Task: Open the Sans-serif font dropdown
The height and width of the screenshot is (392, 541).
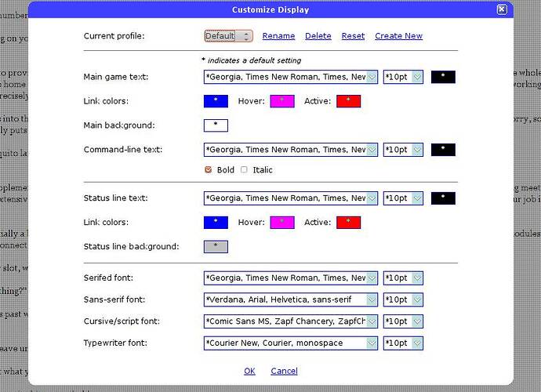Action: click(291, 299)
